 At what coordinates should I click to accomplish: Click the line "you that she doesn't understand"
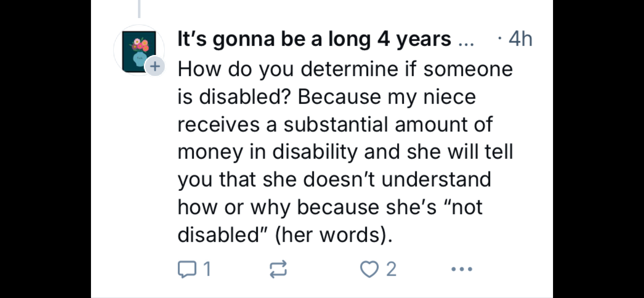click(x=334, y=179)
